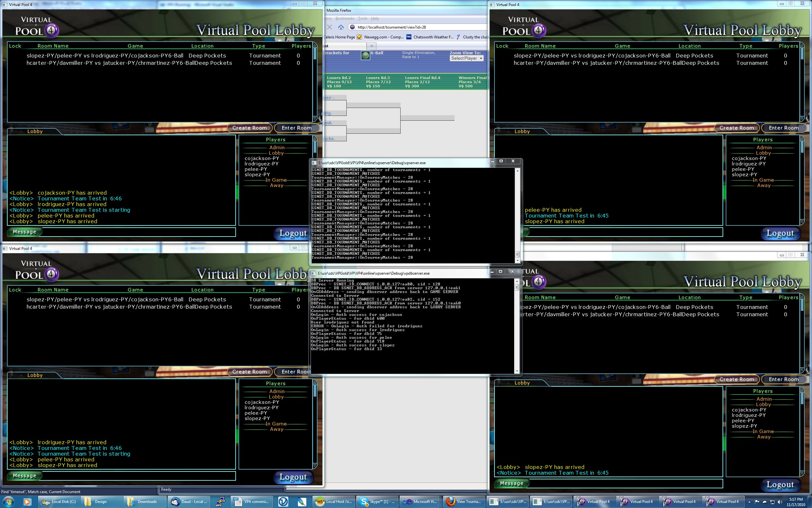Click message input field in lower-right Virtual Pool window
This screenshot has height=508, width=812.
[626, 484]
